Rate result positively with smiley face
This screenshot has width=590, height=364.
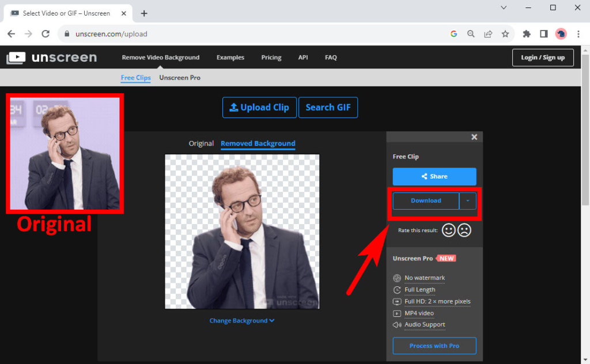[449, 230]
